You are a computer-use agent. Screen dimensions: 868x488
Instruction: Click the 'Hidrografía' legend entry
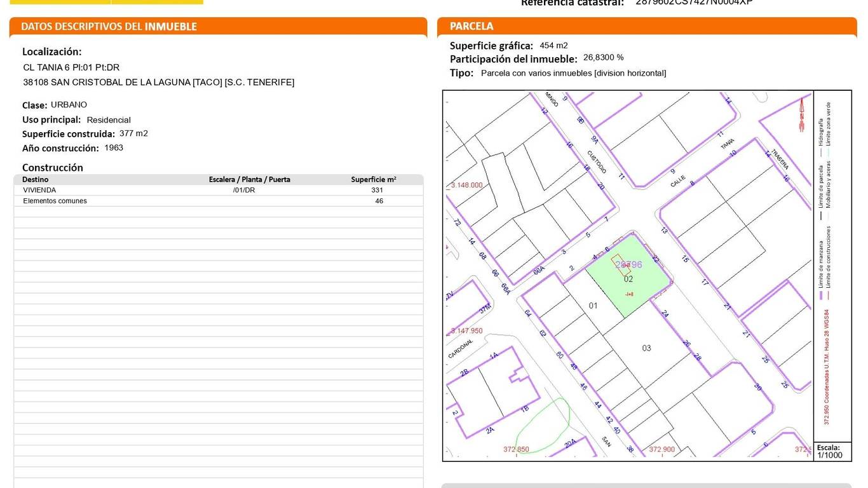[821, 132]
